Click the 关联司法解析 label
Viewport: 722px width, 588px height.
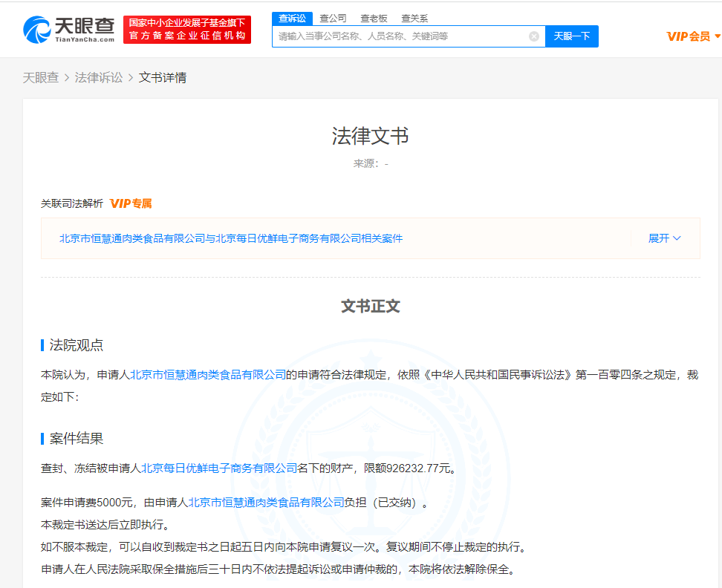tap(72, 203)
